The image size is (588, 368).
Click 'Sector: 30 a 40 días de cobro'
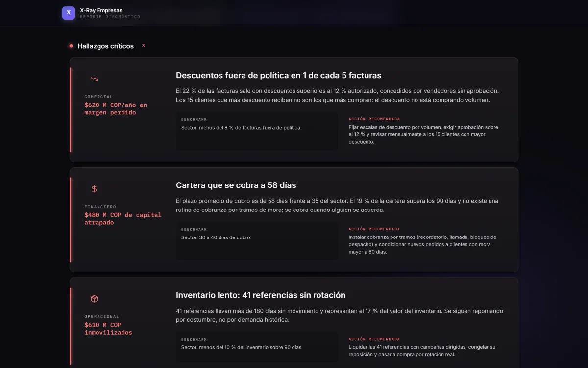216,237
